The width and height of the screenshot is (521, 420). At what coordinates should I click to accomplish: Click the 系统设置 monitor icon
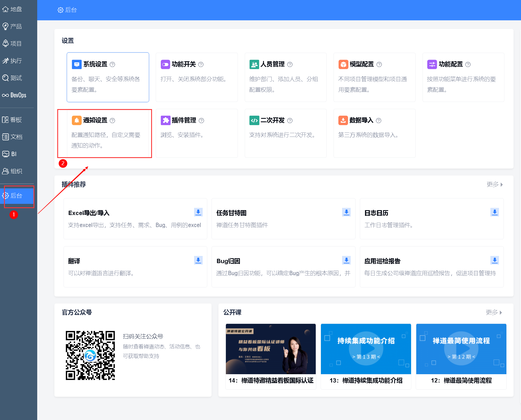pyautogui.click(x=76, y=64)
